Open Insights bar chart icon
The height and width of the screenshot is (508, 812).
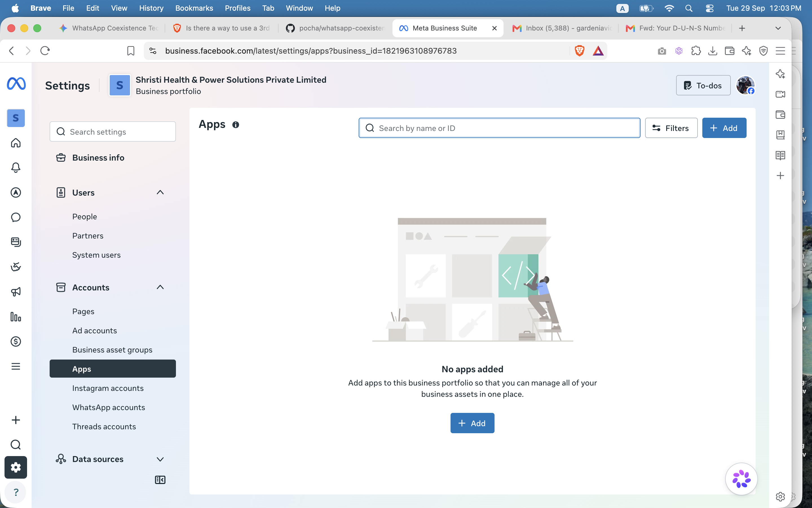tap(16, 316)
